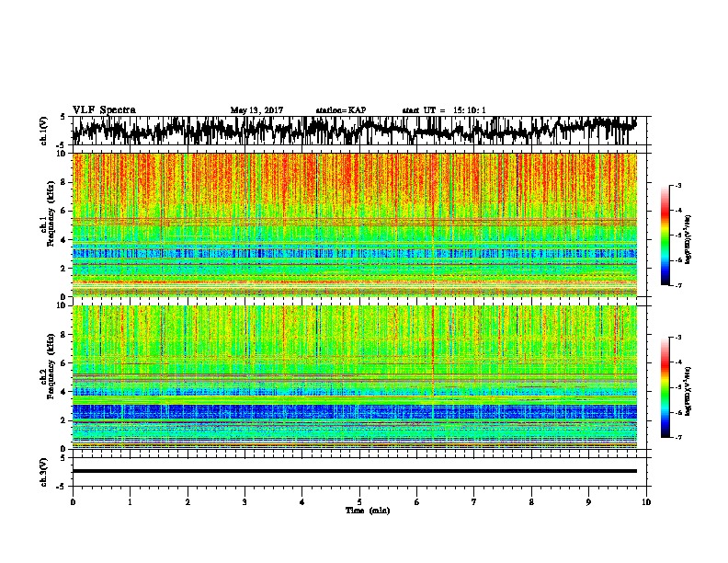Image resolution: width=728 pixels, height=563 pixels.
Task: Click time-axis tick label "3"
Action: click(245, 502)
